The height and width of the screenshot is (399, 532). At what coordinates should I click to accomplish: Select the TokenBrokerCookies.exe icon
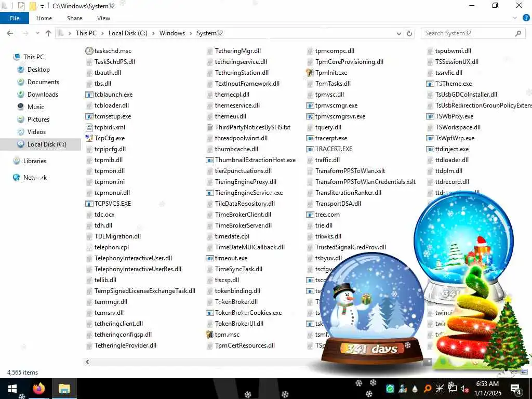210,313
